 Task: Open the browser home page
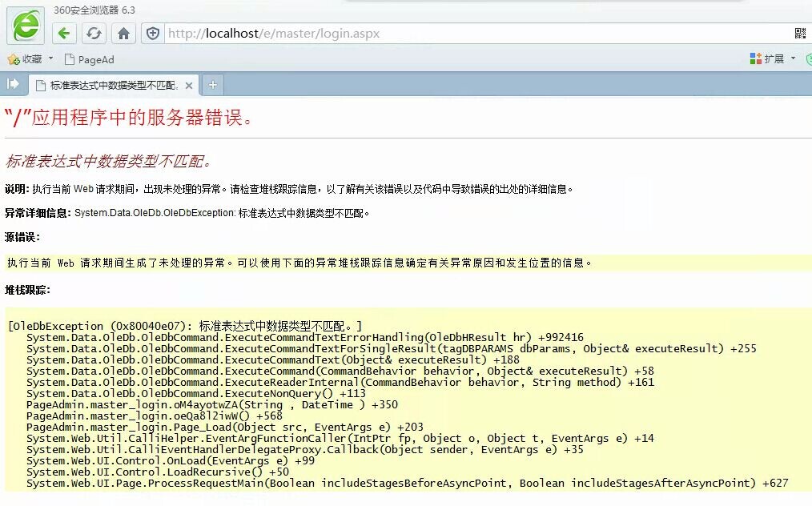(x=123, y=34)
